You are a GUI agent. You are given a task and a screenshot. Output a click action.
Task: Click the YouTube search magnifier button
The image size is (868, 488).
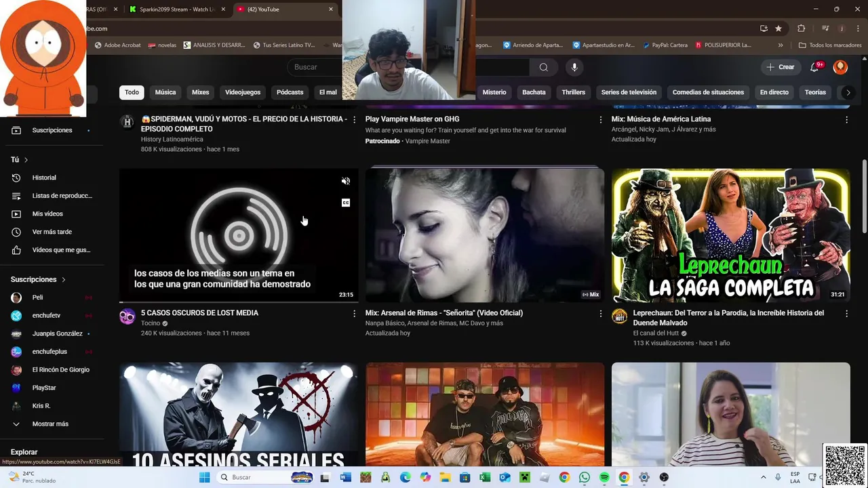click(543, 67)
